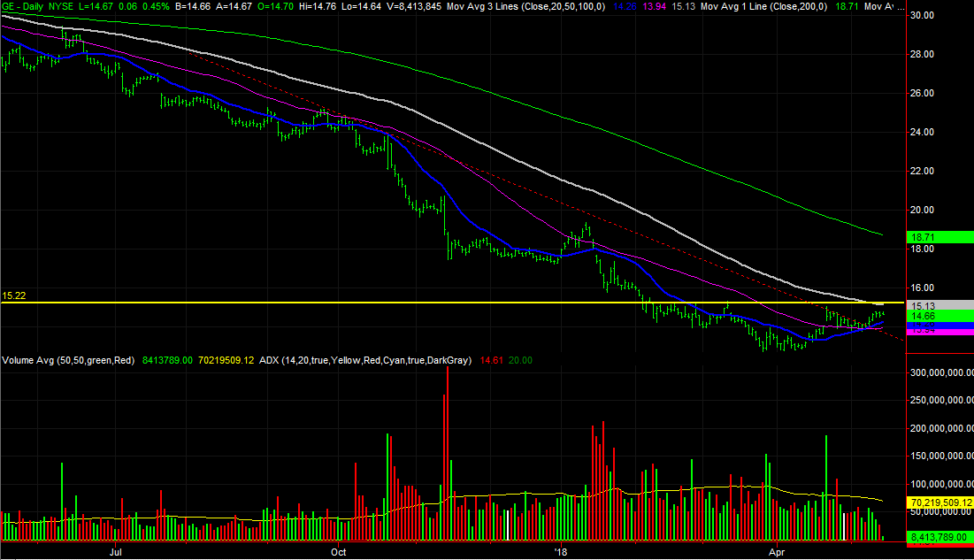
Task: Open Mov Avg 3 Lines indicator label
Action: point(526,6)
